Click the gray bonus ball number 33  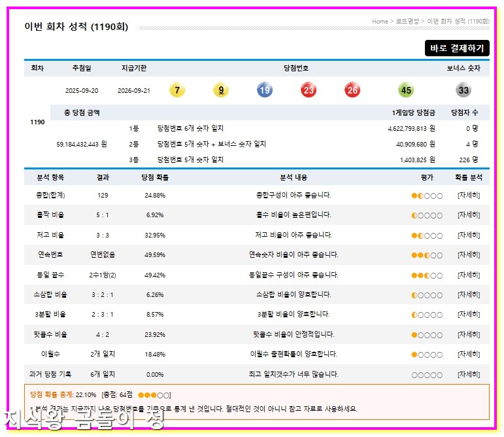click(463, 90)
